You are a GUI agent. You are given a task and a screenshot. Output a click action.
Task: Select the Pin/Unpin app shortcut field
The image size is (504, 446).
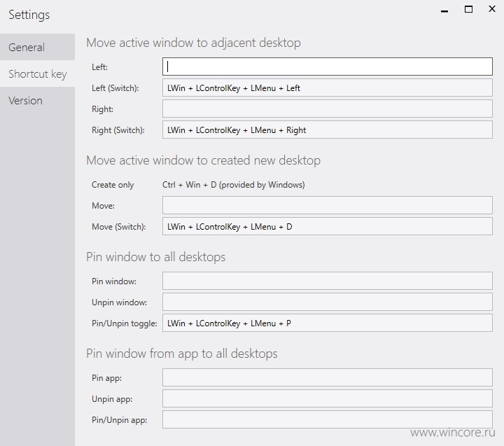327,419
